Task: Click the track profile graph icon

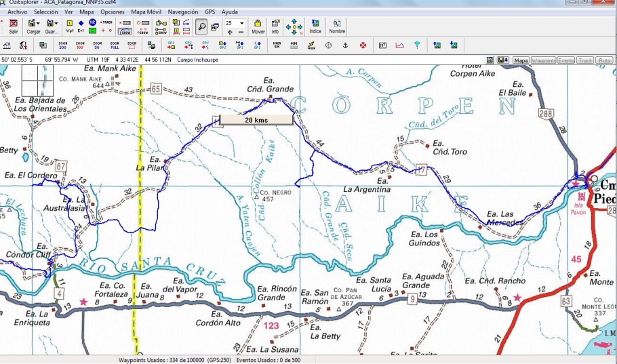Action: point(400,45)
